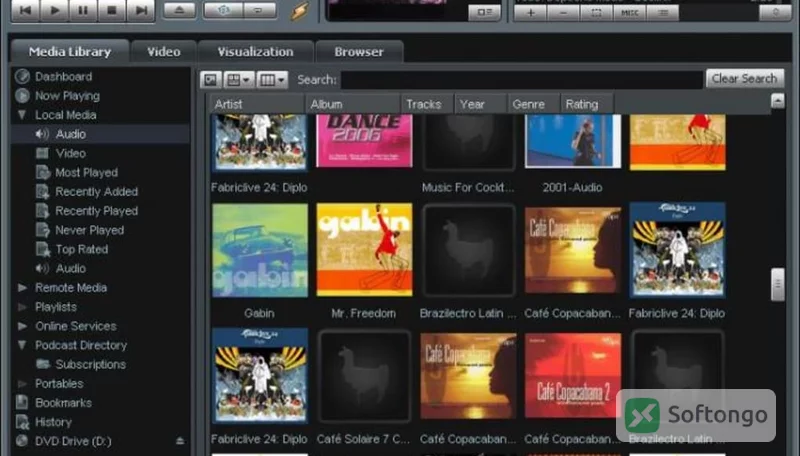The image size is (800, 456).
Task: Select the Café Solaire 7 C... album
Action: pyautogui.click(x=364, y=376)
